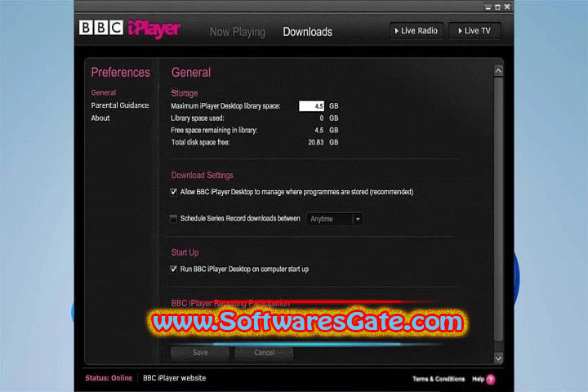This screenshot has width=588, height=392.
Task: Close the iPlayer Desktop window
Action: (507, 7)
